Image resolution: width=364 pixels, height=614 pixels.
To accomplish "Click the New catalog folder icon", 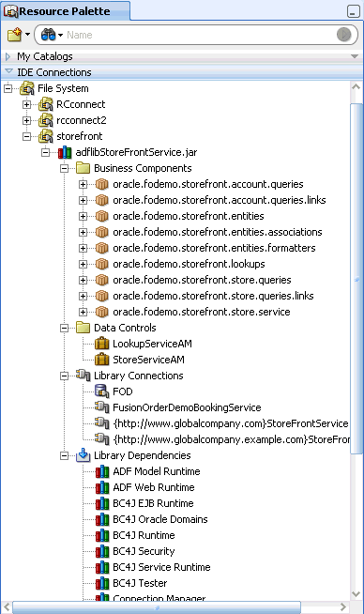I will (14, 35).
